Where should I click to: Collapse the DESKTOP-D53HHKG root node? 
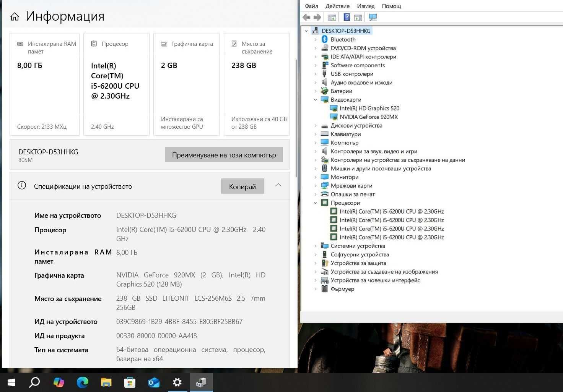click(306, 31)
